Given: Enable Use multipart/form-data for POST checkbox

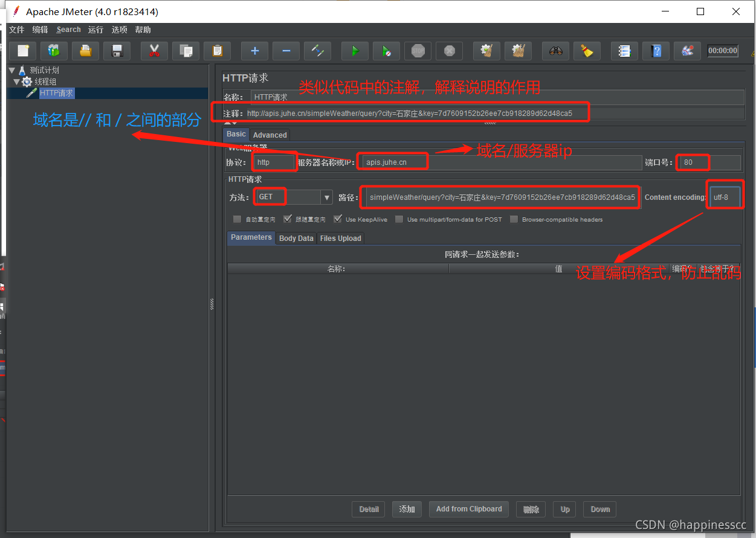Looking at the screenshot, I should pyautogui.click(x=399, y=219).
